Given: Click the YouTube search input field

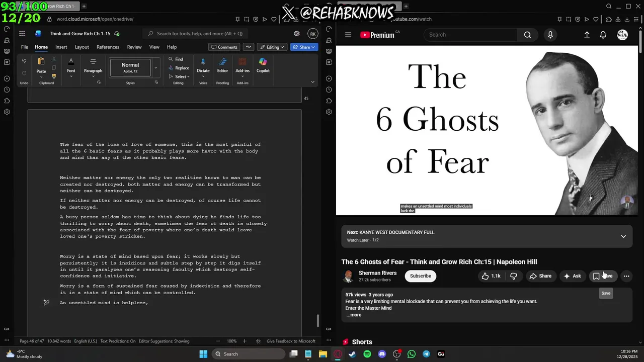Looking at the screenshot, I should pyautogui.click(x=470, y=35).
